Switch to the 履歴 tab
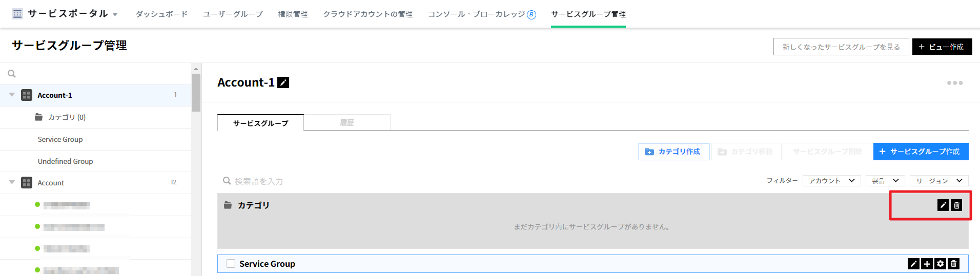Viewport: 980px width, 276px height. point(347,123)
